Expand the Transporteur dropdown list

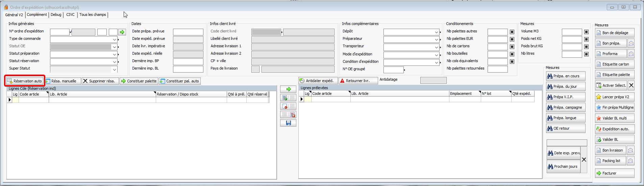tap(436, 47)
